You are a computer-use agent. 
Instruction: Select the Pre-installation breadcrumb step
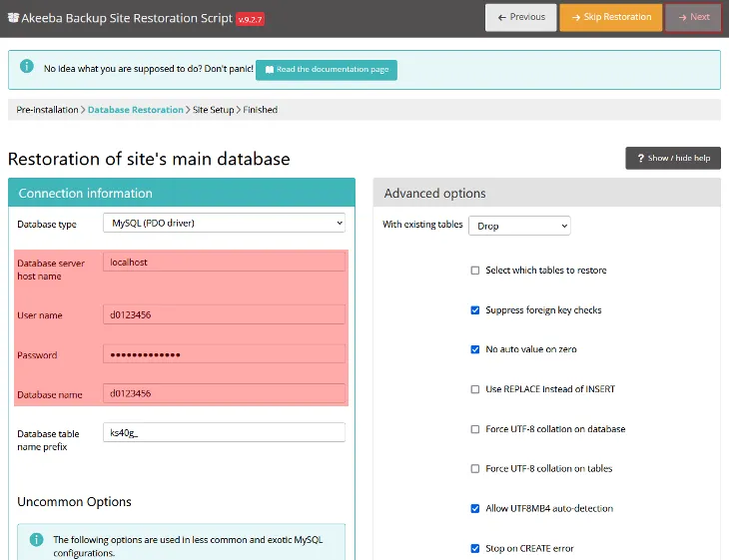(47, 110)
